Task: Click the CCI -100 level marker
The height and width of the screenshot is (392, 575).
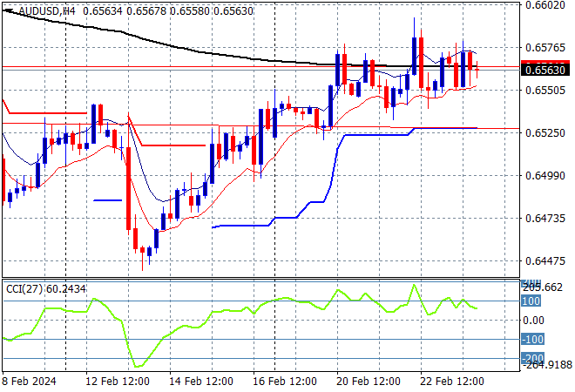Action: tap(532, 339)
